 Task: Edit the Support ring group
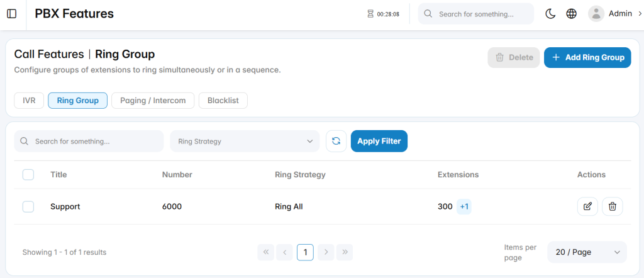coord(588,206)
